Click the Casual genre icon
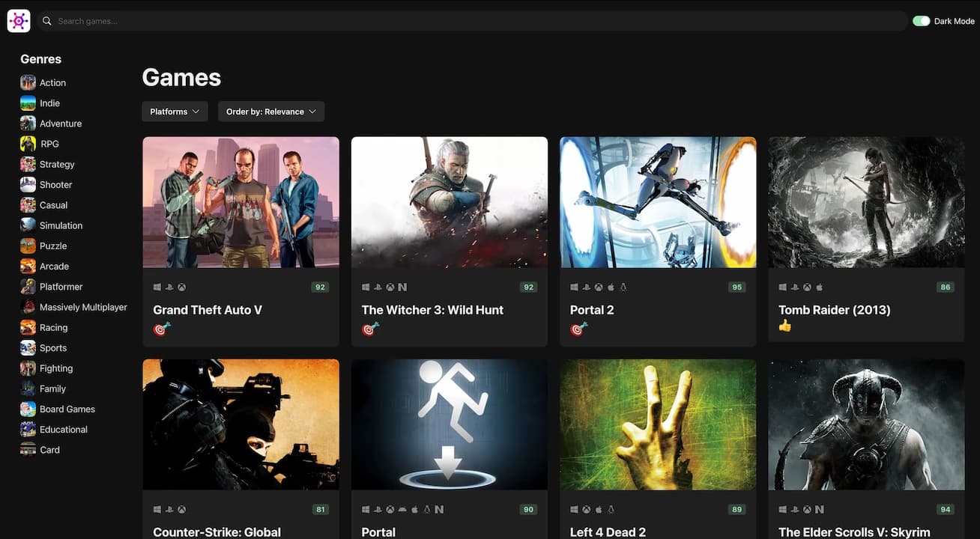Screen dimensions: 980x539 [28, 205]
